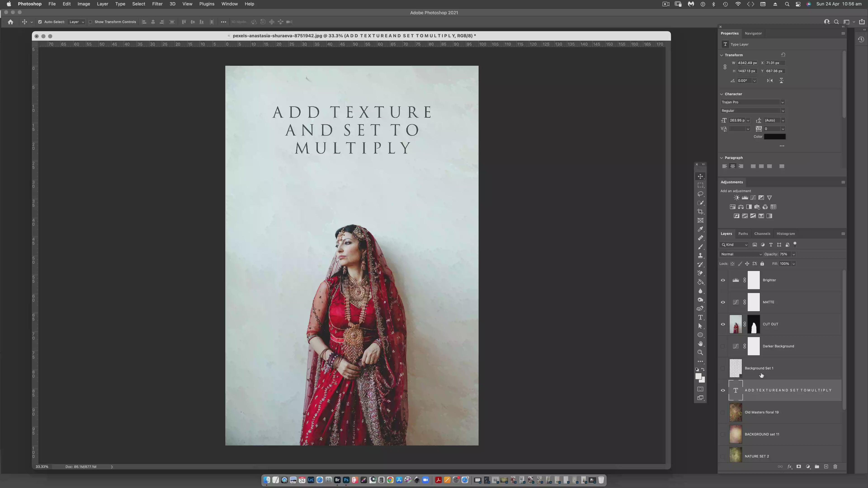Show the Old Masters floral 19 layer
Screen dimensions: 868x488
tap(723, 412)
